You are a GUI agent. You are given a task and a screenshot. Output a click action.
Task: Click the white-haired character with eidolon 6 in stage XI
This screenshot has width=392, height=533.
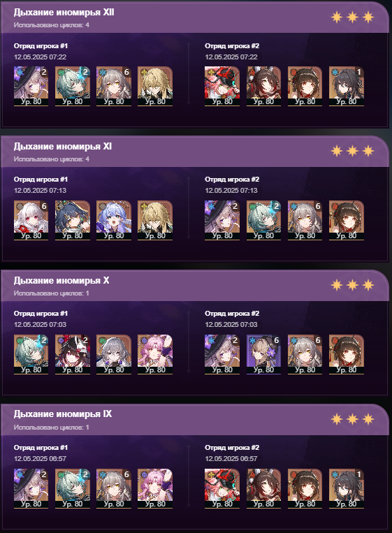pyautogui.click(x=31, y=220)
